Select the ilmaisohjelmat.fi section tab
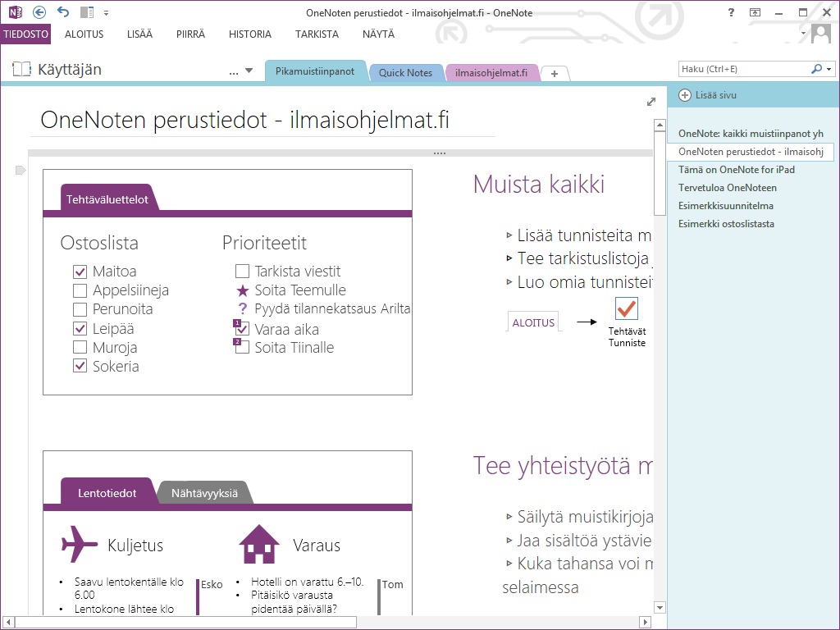 coord(491,72)
